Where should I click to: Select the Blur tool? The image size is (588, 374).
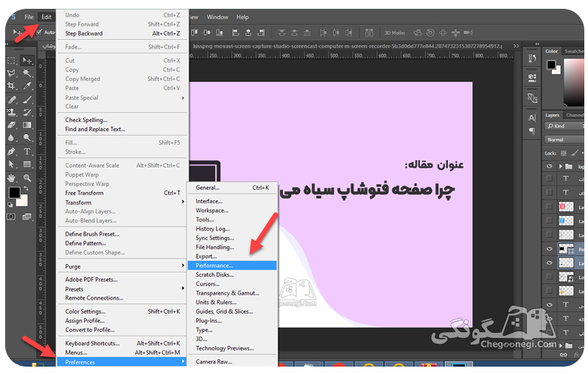11,138
